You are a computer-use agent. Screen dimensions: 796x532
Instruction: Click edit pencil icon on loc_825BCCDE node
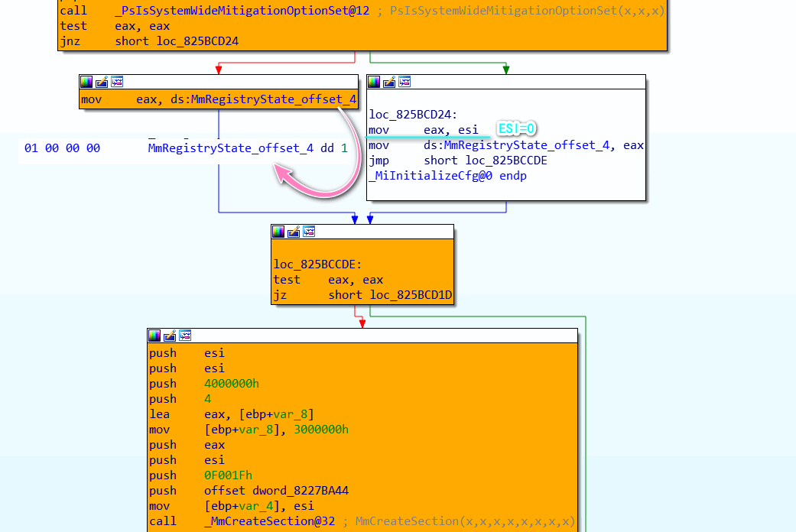(x=294, y=232)
